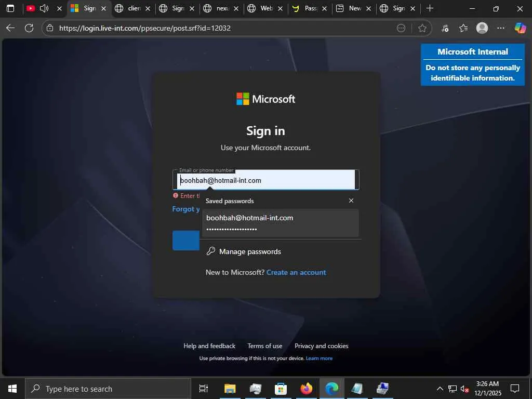
Task: Open the notifications center icon
Action: point(515,389)
